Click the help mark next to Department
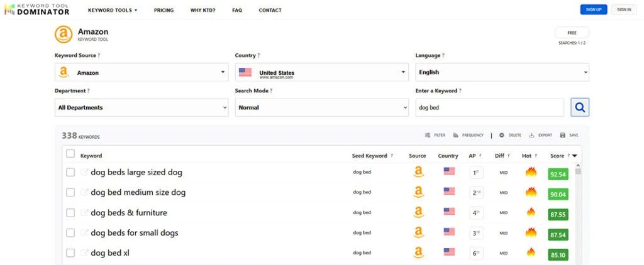644x265 pixels. [x=88, y=90]
